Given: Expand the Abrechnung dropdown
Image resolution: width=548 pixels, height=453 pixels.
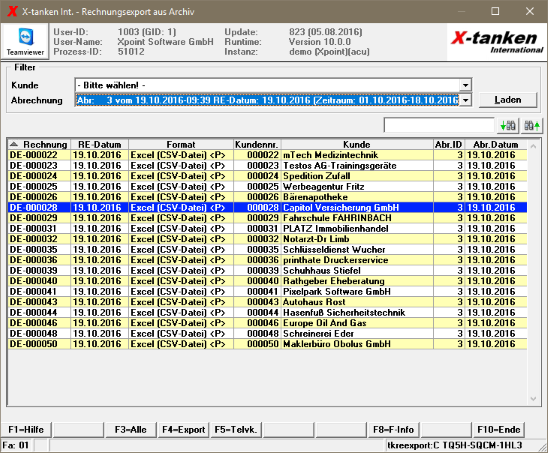Looking at the screenshot, I should coord(465,100).
